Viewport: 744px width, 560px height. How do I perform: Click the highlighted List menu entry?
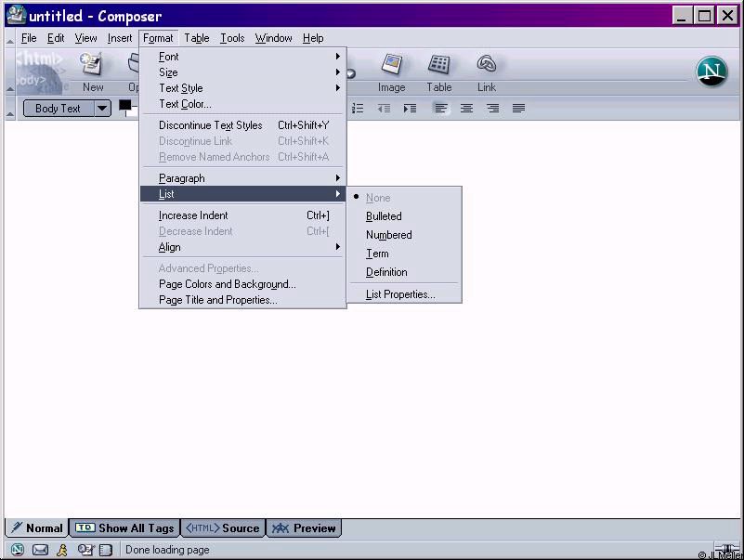244,193
